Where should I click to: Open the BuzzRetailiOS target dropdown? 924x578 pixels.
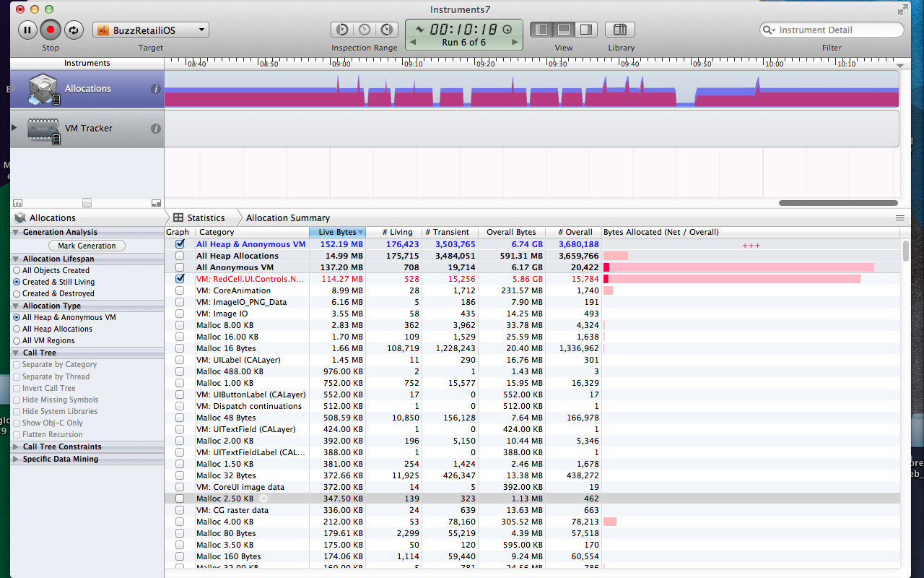[x=151, y=30]
